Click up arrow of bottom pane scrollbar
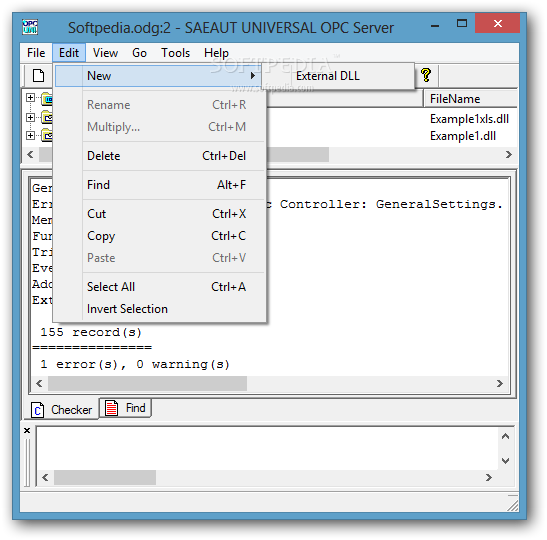The height and width of the screenshot is (540, 547). pos(505,436)
